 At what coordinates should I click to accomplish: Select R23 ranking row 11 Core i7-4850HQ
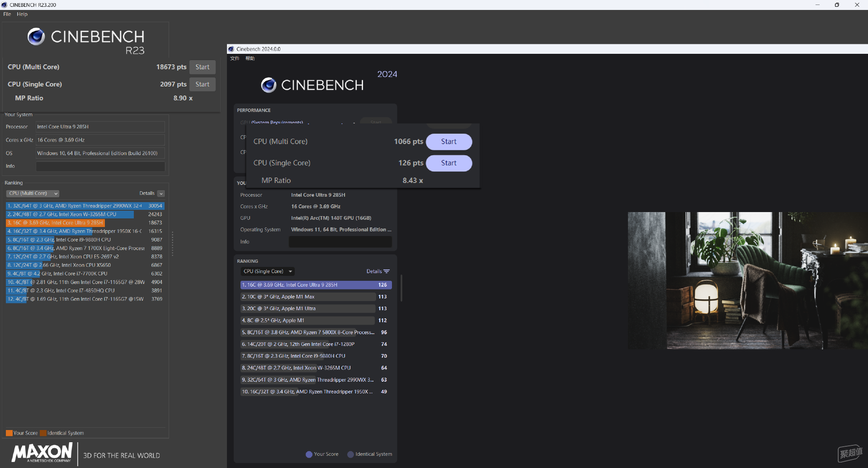point(85,291)
